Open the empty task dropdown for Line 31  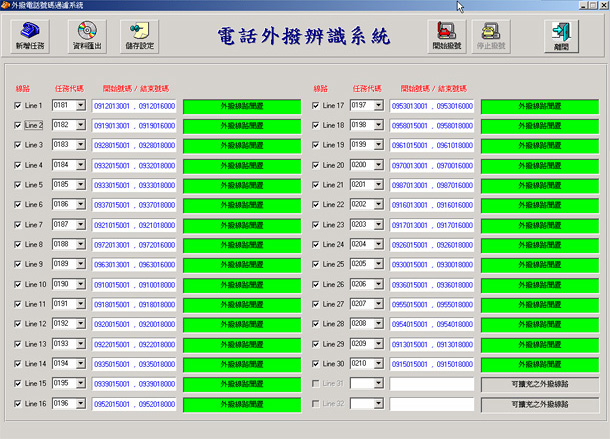pyautogui.click(x=379, y=384)
